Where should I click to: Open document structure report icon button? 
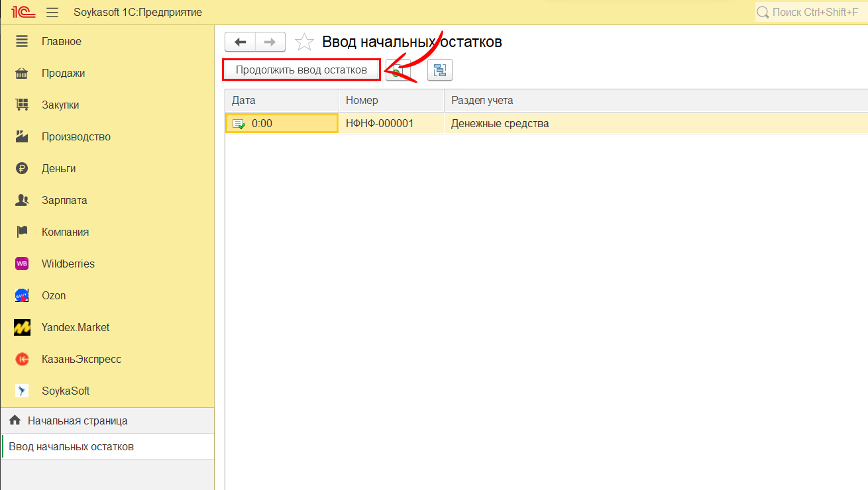pos(440,70)
